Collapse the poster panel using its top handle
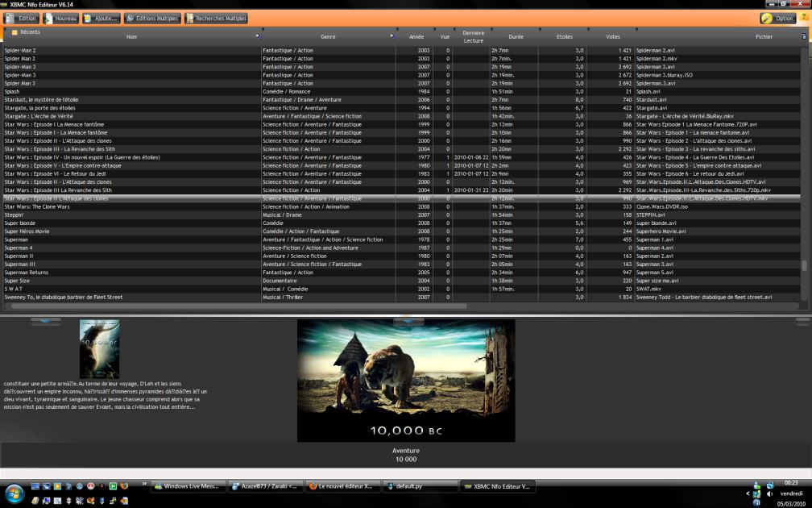 click(x=46, y=322)
